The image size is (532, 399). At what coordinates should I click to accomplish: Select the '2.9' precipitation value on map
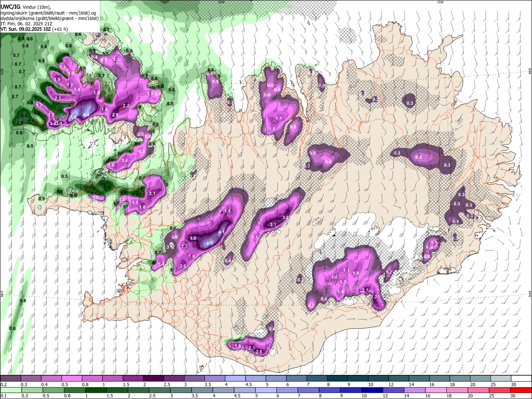[115, 115]
